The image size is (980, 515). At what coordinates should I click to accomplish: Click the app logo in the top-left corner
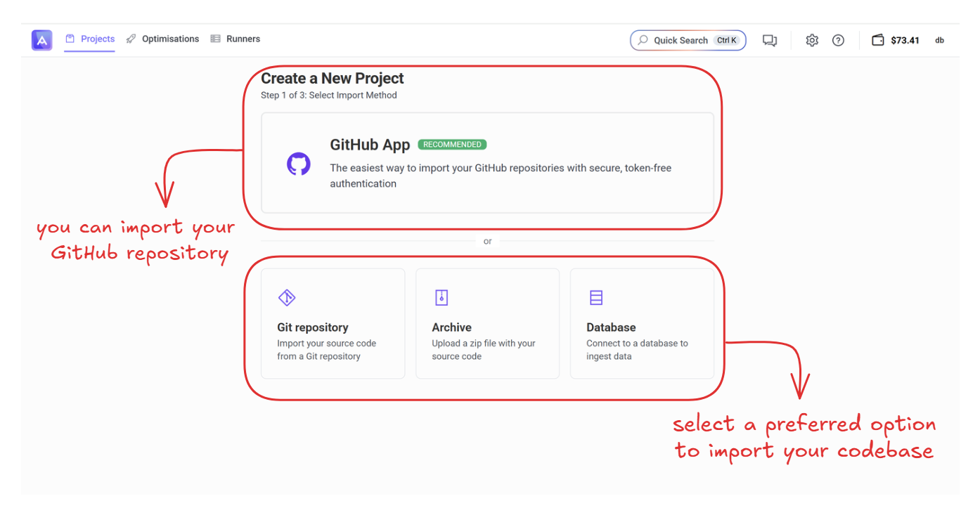(41, 40)
